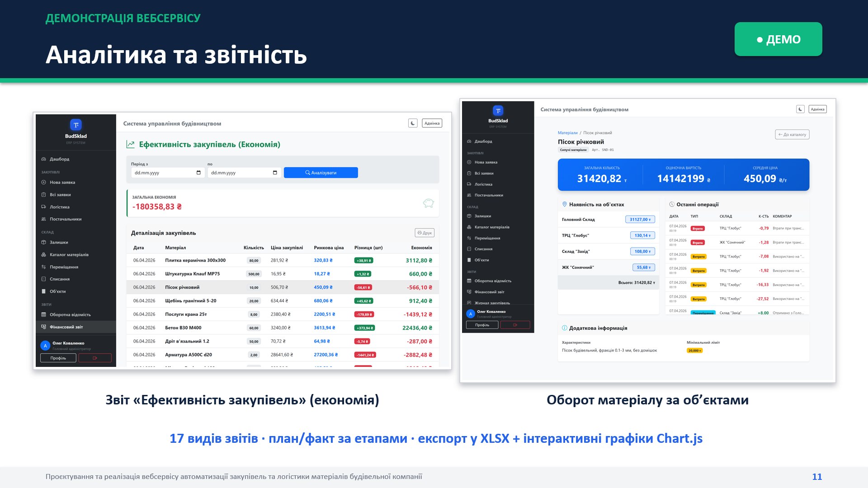Image resolution: width=868 pixels, height=488 pixels.
Task: Click the piggy bank icon in Загальна економія card
Action: click(428, 203)
